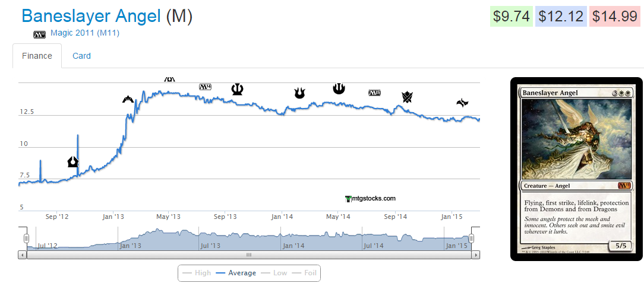
Task: Click the Baneslayer Angel title link
Action: coord(91,16)
